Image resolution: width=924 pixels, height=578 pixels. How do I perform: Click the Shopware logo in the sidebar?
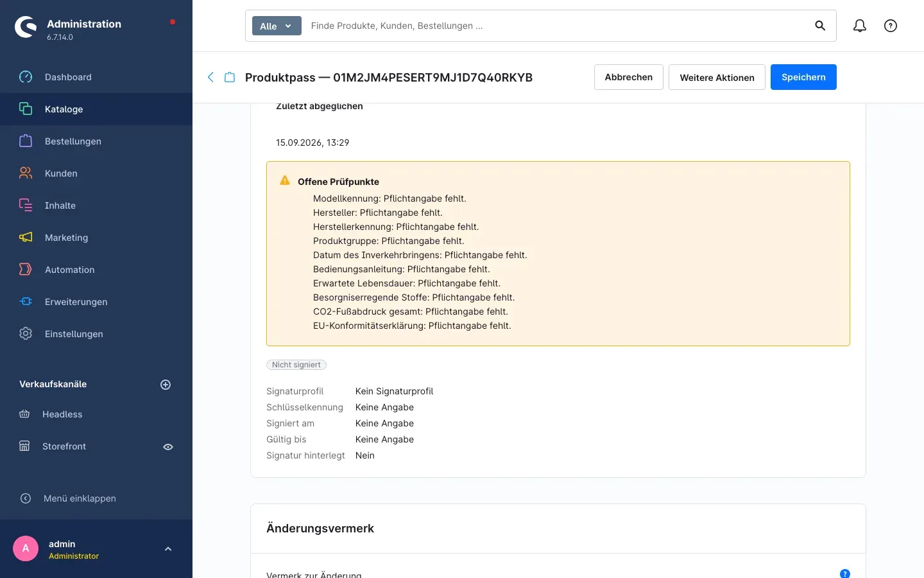[26, 27]
